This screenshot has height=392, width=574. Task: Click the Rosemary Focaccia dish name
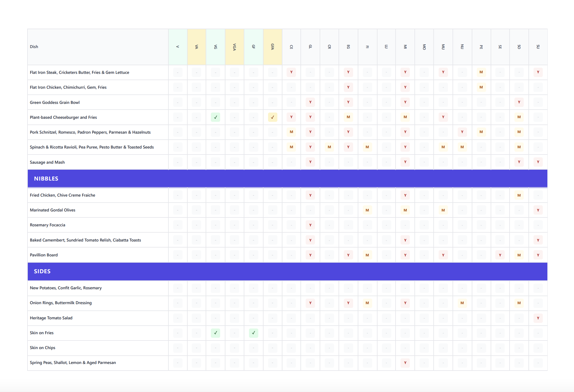click(x=47, y=225)
